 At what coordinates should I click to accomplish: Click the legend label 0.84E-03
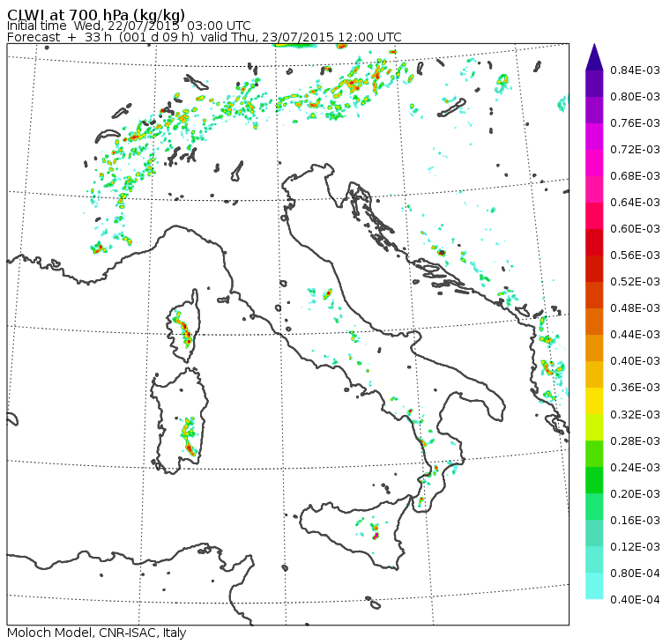(635, 70)
